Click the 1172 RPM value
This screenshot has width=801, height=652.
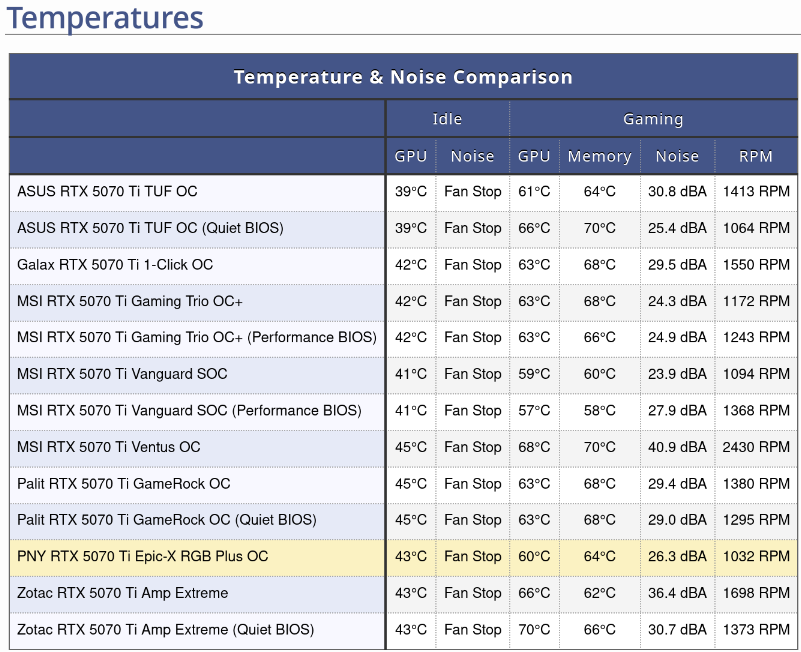pos(756,301)
